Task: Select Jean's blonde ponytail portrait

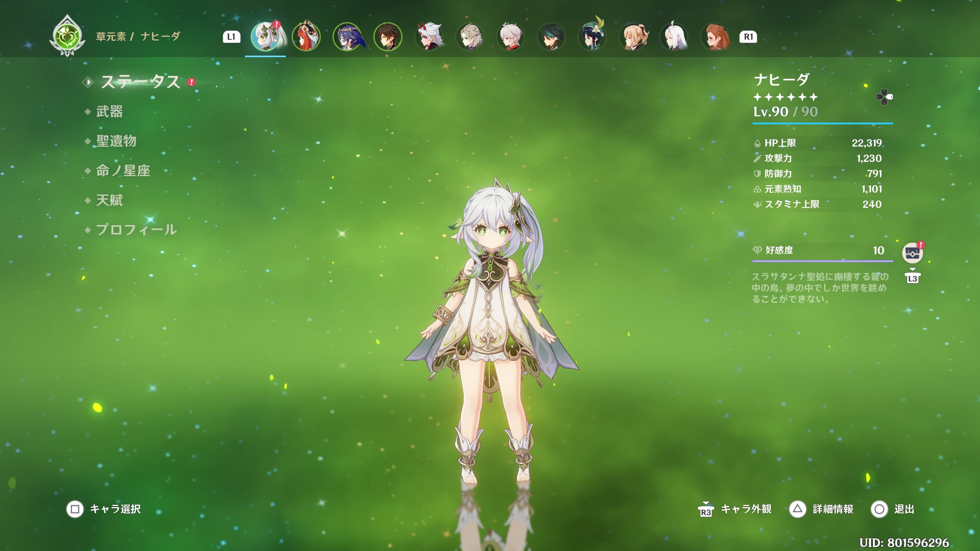Action: [634, 36]
